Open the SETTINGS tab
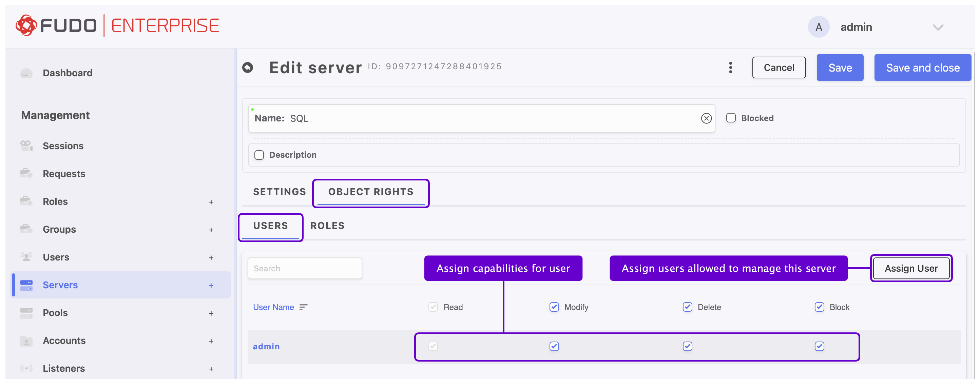The width and height of the screenshot is (980, 387). [x=279, y=192]
